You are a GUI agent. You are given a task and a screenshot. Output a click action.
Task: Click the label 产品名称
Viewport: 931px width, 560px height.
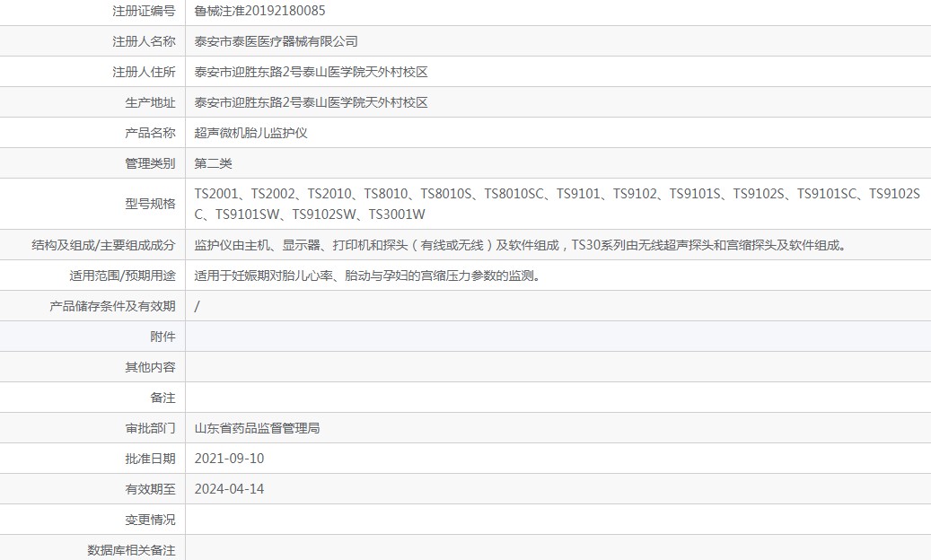150,133
